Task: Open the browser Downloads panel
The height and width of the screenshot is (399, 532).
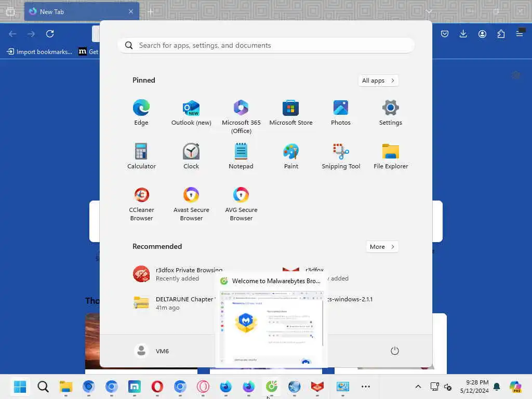Action: [x=463, y=34]
